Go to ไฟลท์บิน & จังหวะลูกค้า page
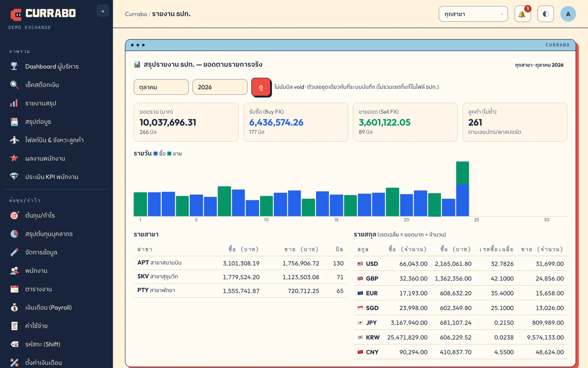Viewport: 588px width, 368px height. (57, 140)
